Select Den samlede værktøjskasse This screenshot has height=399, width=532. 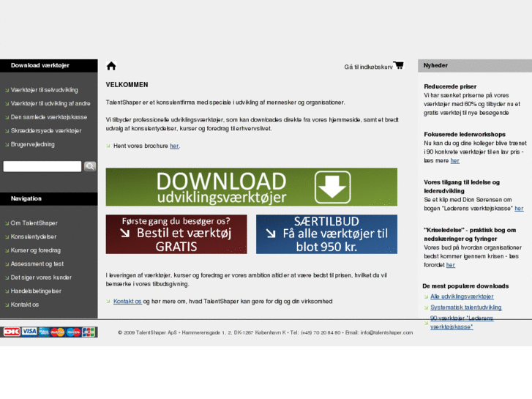point(49,117)
